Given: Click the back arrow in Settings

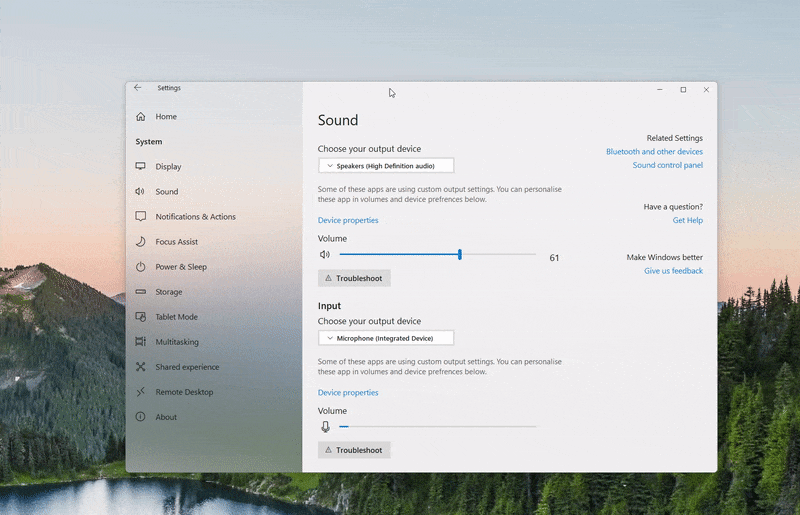Looking at the screenshot, I should tap(138, 88).
